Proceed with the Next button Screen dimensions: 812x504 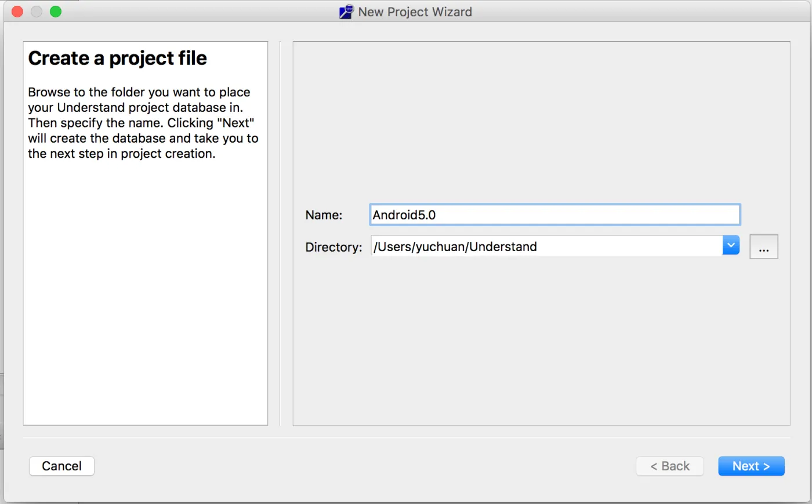coord(751,466)
